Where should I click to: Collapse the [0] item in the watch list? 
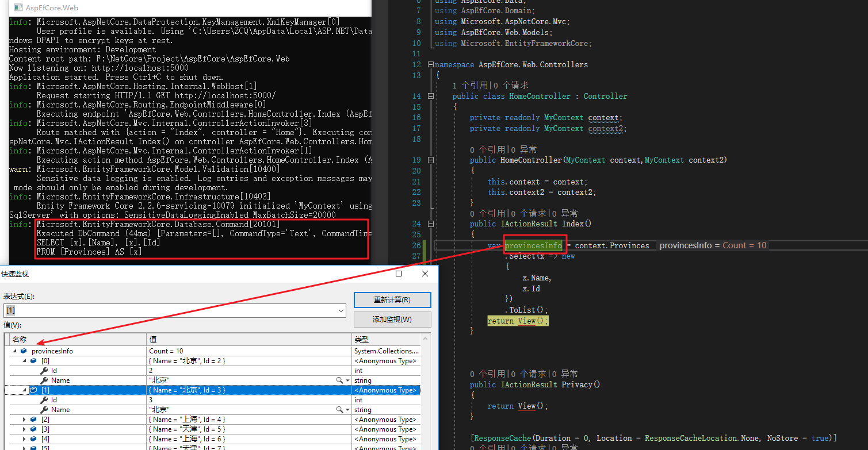[x=24, y=360]
